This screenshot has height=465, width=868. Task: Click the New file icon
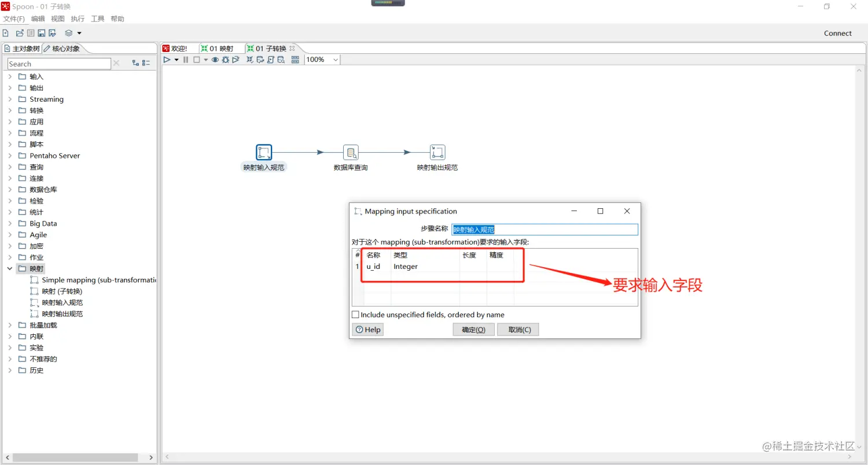(x=5, y=33)
